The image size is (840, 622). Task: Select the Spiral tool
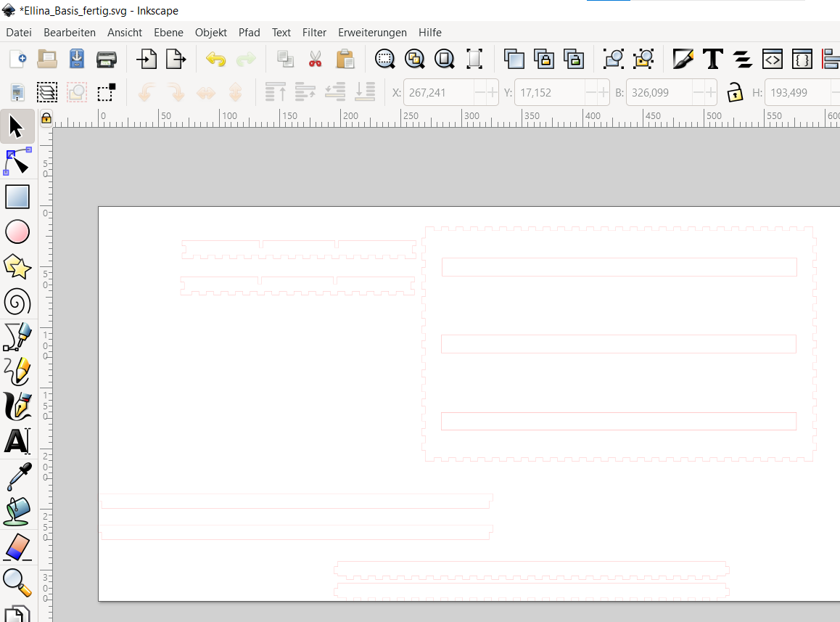17,302
